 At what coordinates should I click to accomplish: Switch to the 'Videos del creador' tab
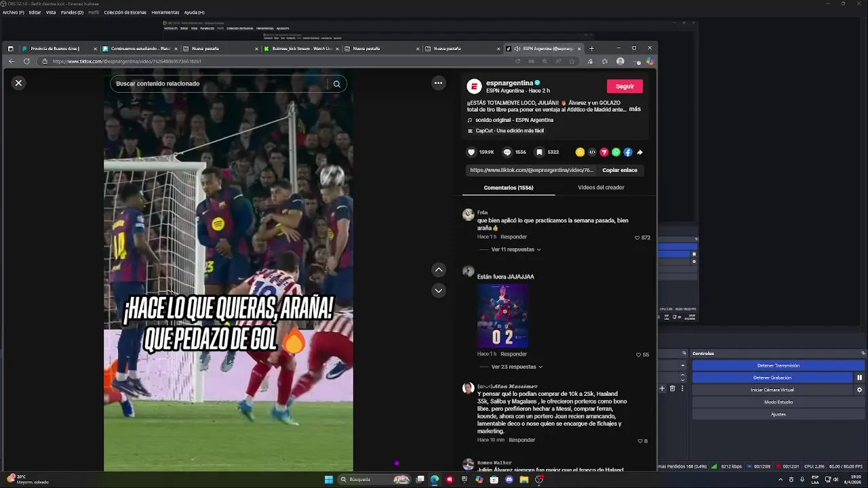[601, 187]
